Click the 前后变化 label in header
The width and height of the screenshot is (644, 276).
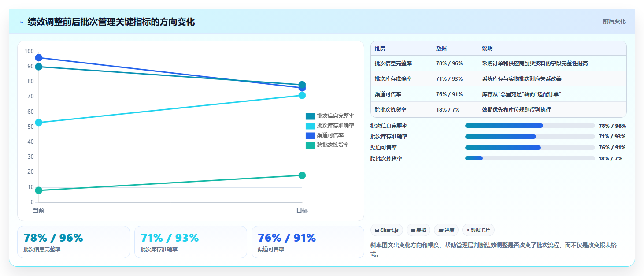[614, 22]
